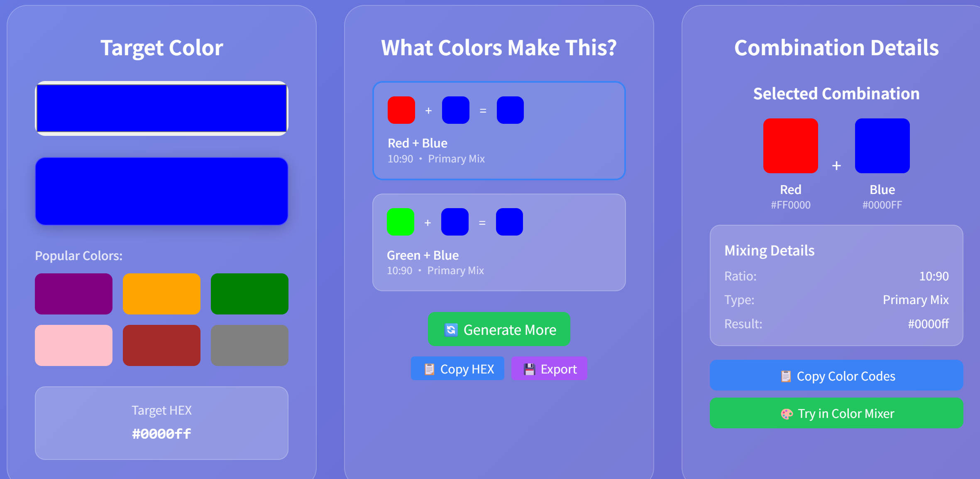Click the Copy Color Codes button
Screen dimensions: 980x479
836,376
